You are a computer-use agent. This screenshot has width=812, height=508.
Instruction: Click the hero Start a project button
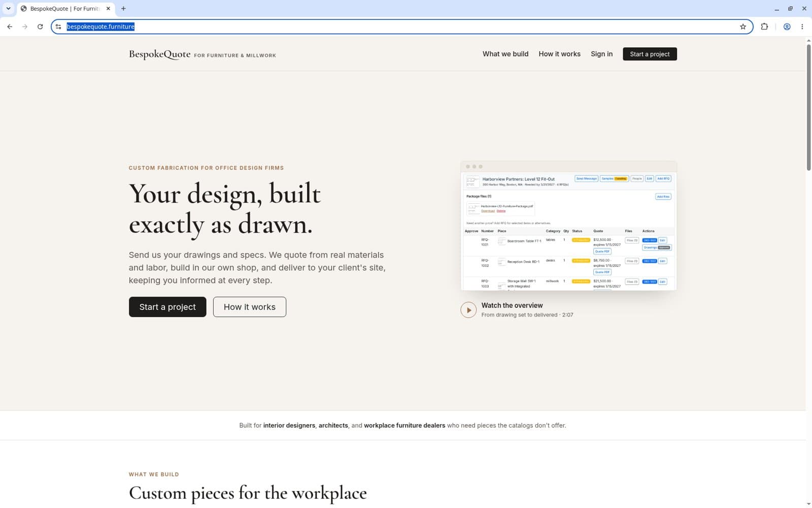click(167, 307)
